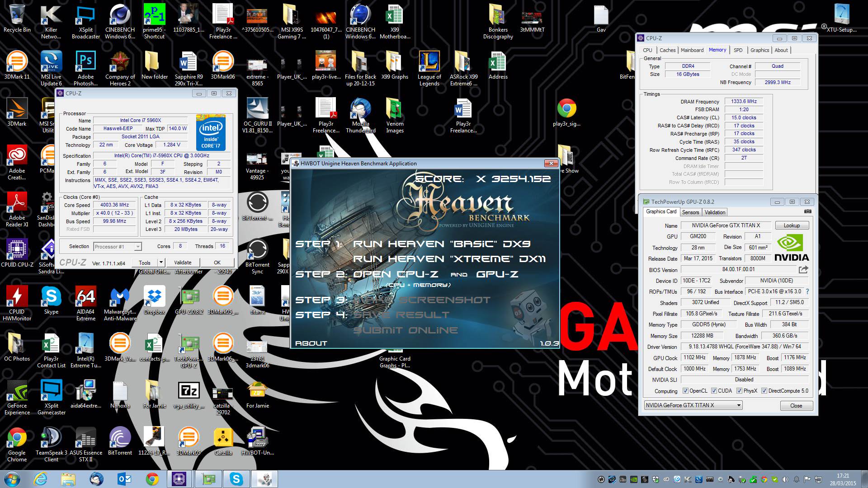Open Malwarebytes Anti-Malware desktop icon
868x488 pixels.
120,303
